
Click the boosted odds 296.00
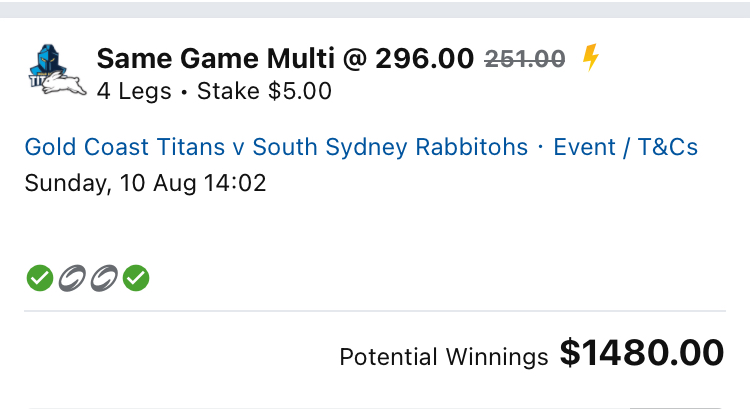[424, 60]
